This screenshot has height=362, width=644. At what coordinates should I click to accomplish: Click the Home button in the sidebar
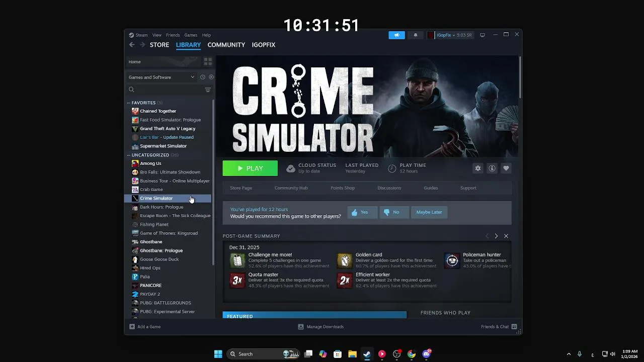pyautogui.click(x=163, y=61)
